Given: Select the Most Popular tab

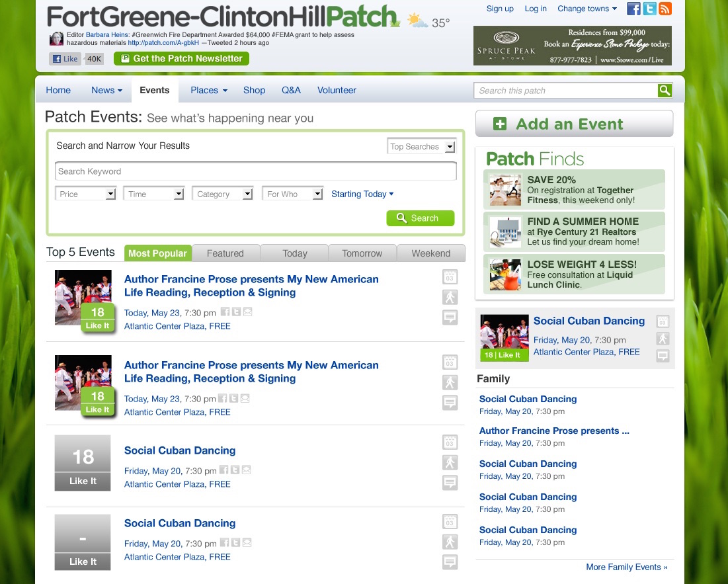Looking at the screenshot, I should [x=157, y=253].
